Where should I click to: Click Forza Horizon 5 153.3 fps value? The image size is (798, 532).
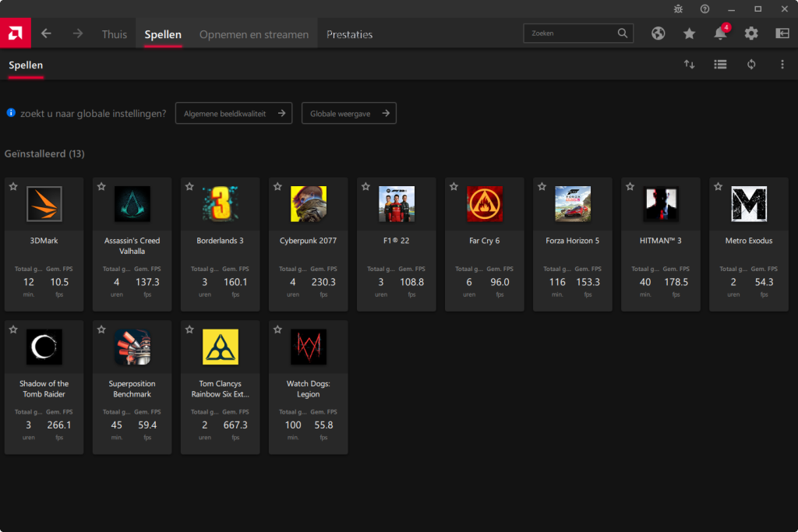pyautogui.click(x=588, y=282)
